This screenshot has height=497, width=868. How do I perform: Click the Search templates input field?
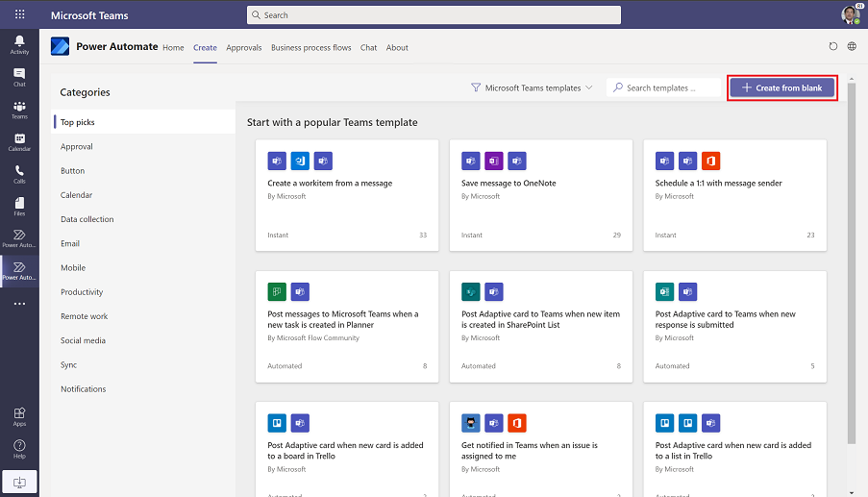[663, 87]
